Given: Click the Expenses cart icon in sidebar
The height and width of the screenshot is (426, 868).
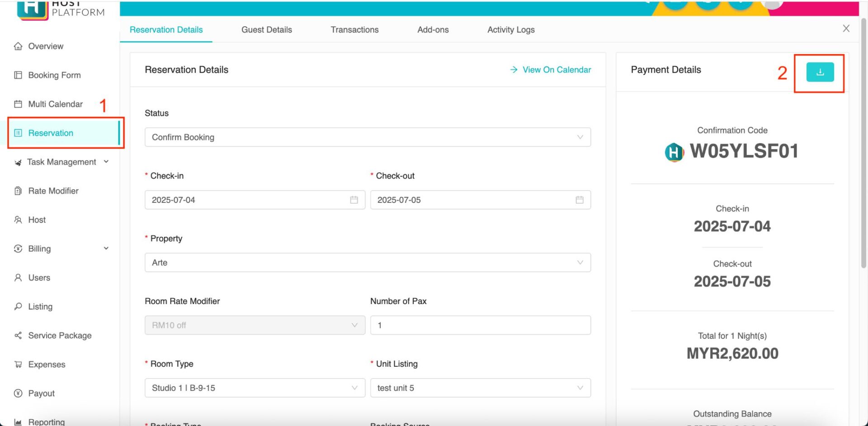Looking at the screenshot, I should 18,364.
